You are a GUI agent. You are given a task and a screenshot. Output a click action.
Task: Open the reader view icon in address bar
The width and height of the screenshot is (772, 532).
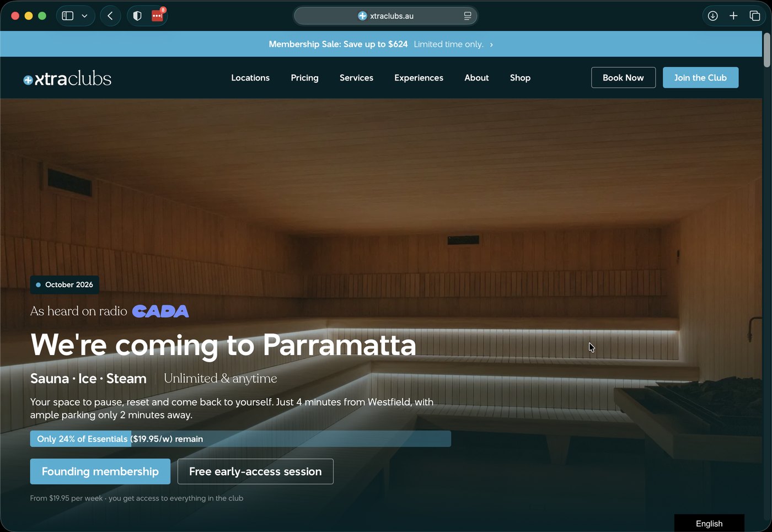(x=468, y=16)
